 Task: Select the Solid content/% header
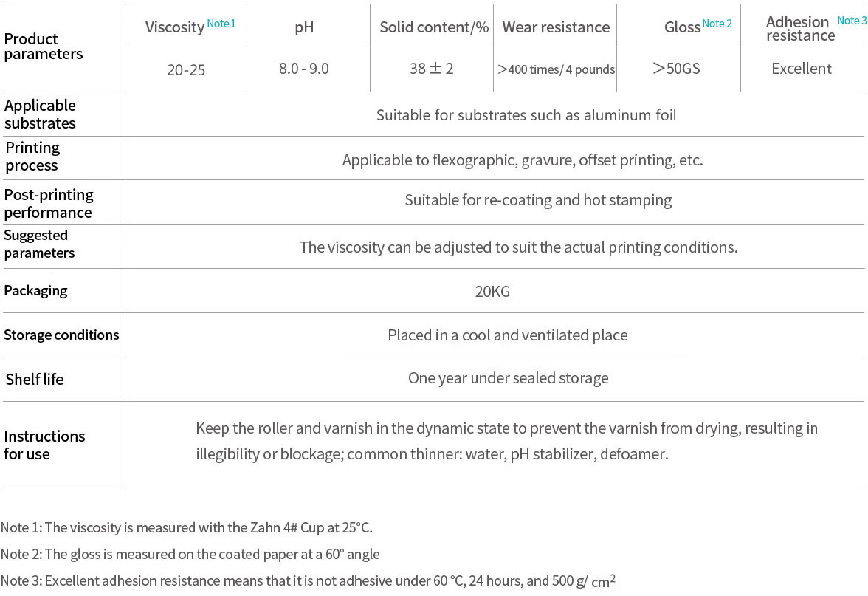(434, 28)
